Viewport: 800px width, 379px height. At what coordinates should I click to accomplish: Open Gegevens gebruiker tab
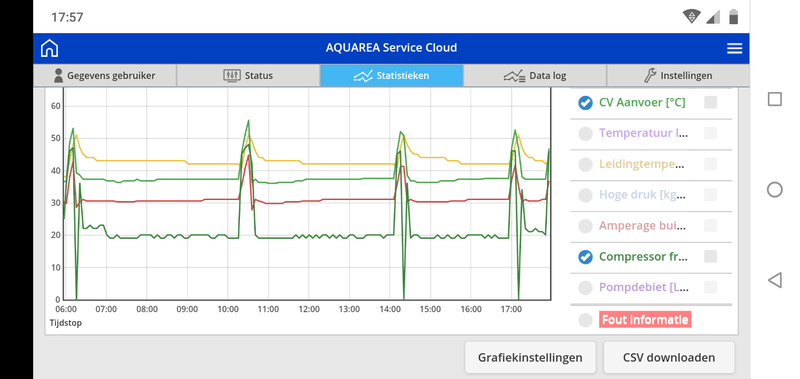105,75
